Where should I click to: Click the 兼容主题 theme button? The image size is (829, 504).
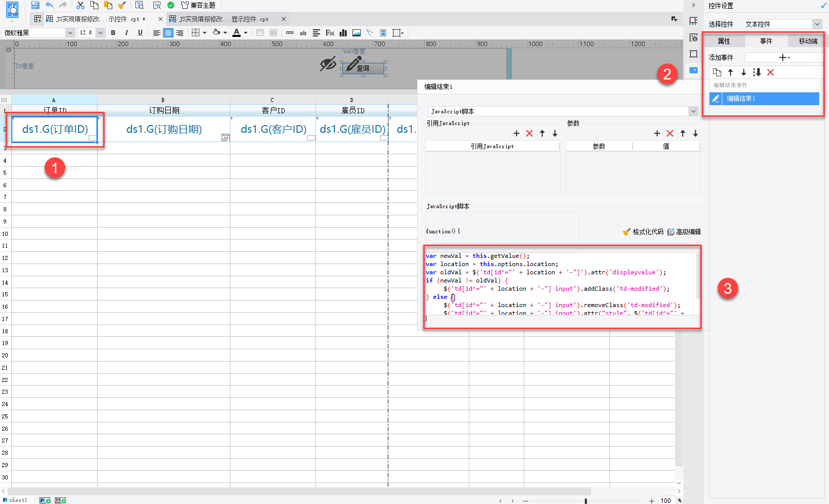[x=198, y=5]
